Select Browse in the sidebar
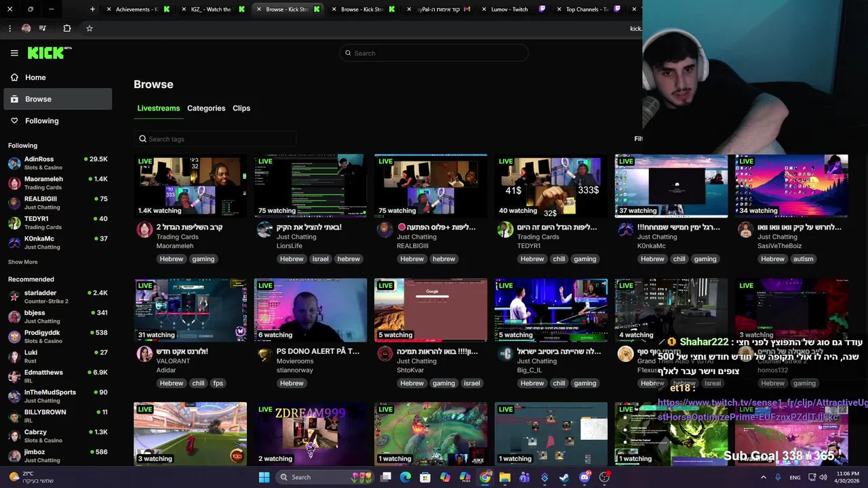This screenshot has width=868, height=488. click(x=58, y=99)
